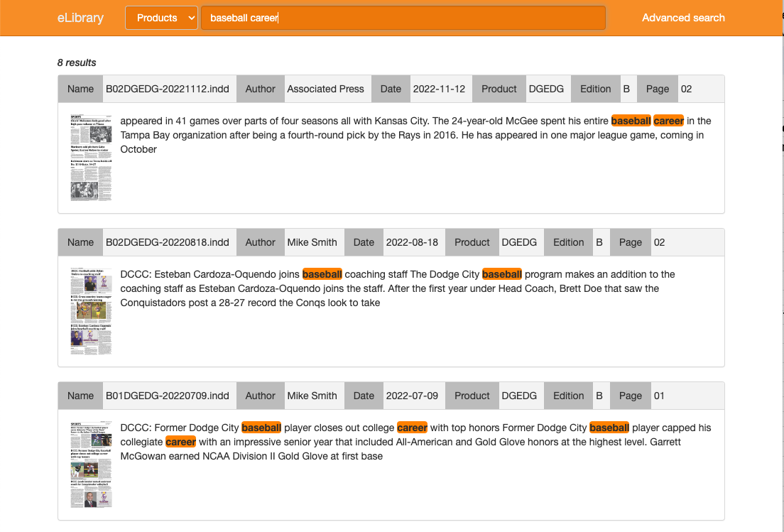
Task: Click file name B02DGEDG-20220818.indd
Action: [168, 242]
